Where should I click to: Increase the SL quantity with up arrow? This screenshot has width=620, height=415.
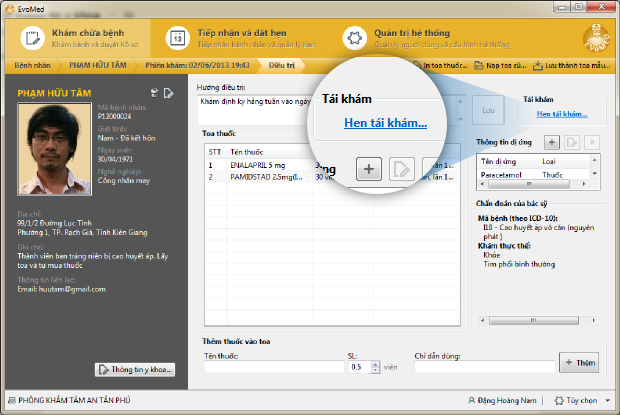pos(376,364)
